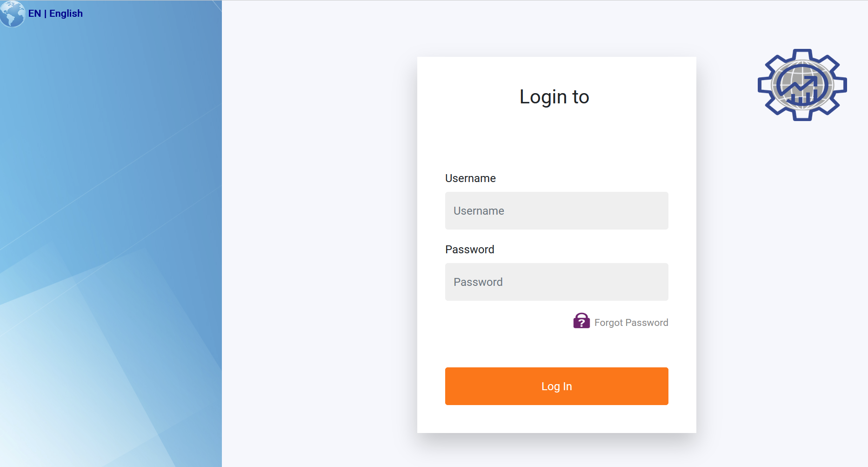Click the "Password" placeholder text
The height and width of the screenshot is (467, 868).
[x=478, y=282]
